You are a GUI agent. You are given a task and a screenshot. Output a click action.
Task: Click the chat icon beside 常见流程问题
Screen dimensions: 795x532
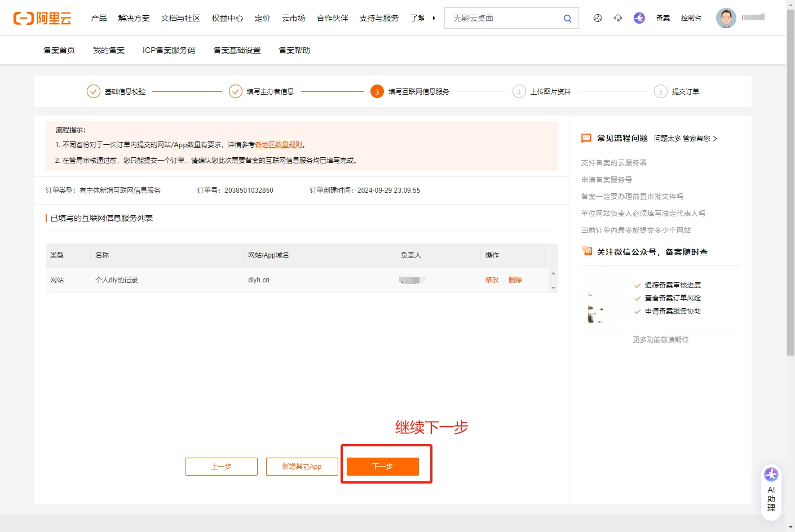(x=586, y=138)
